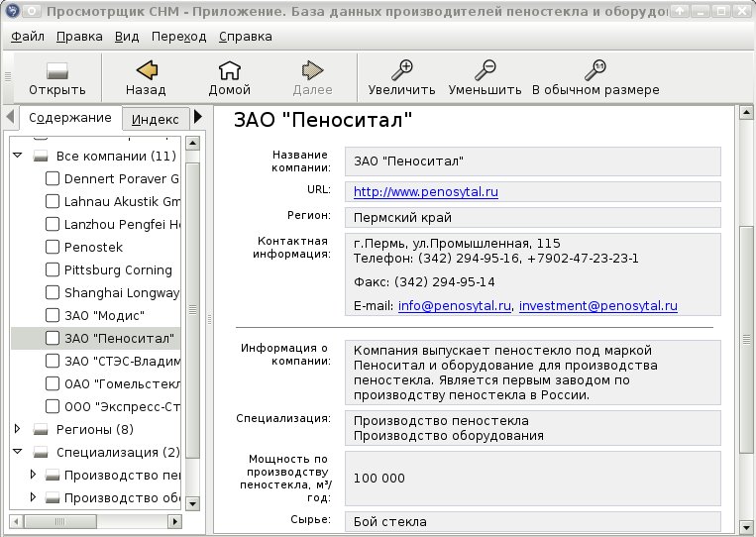The width and height of the screenshot is (756, 537).
Task: Click the page icon beside ОАО "Гомельстекло"
Action: click(x=53, y=383)
